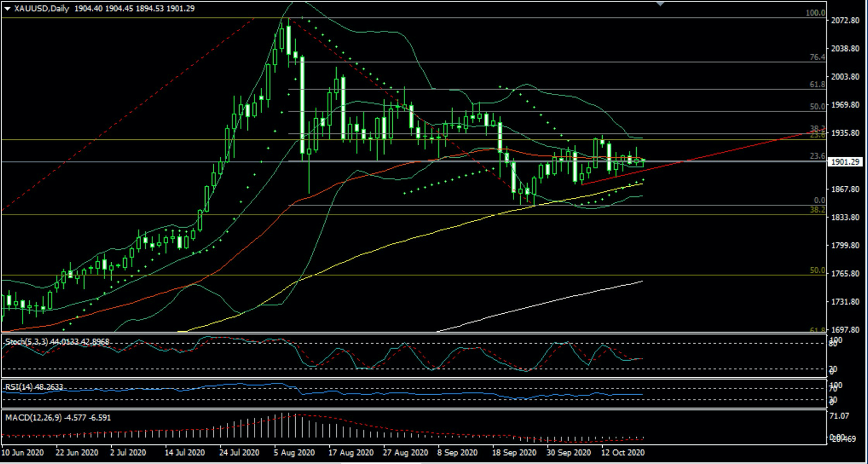This screenshot has width=868, height=464.
Task: Click the 1731.80 price scale label
Action: click(x=845, y=302)
